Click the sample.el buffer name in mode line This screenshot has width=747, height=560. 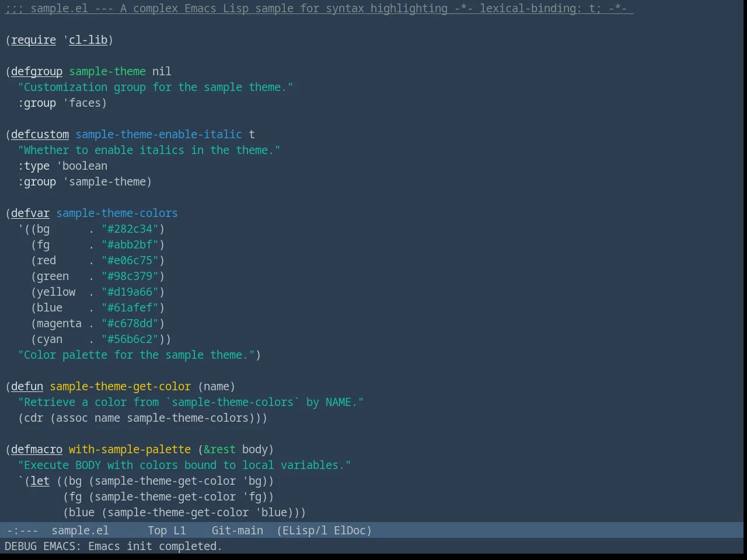[x=80, y=530]
